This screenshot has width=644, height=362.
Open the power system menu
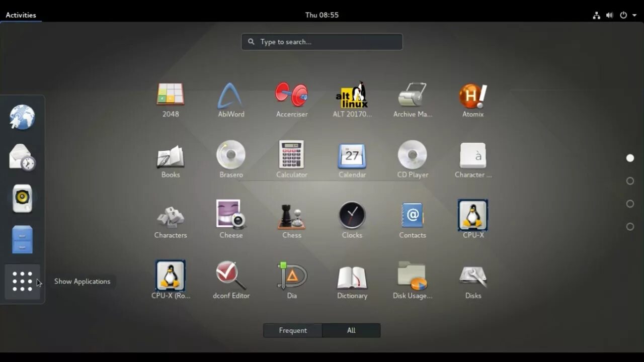pos(628,15)
